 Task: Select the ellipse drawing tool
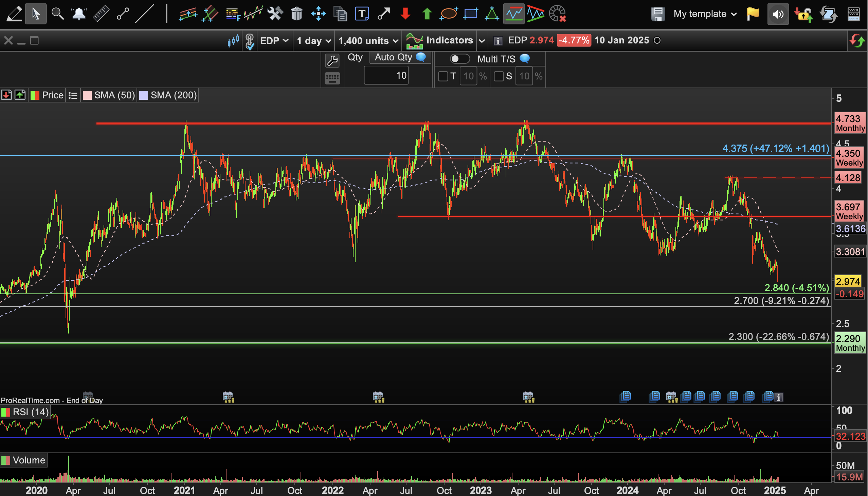(x=448, y=14)
